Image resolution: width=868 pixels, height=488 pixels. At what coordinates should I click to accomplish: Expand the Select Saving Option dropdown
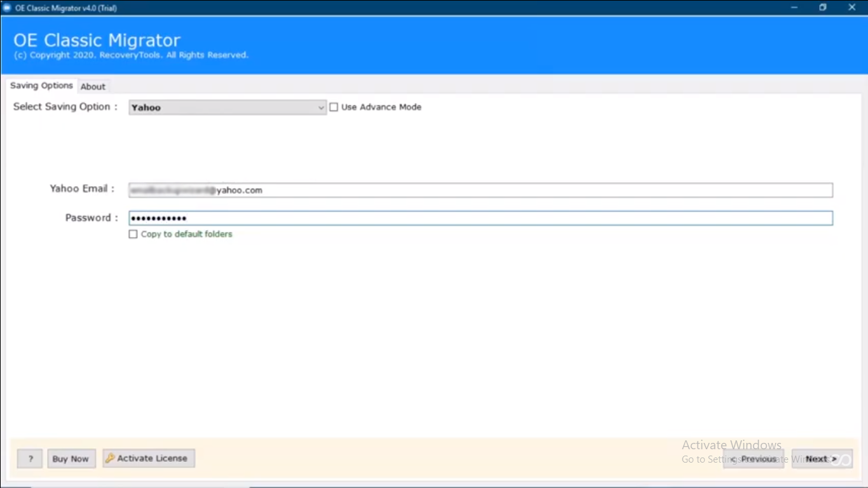[x=227, y=107]
